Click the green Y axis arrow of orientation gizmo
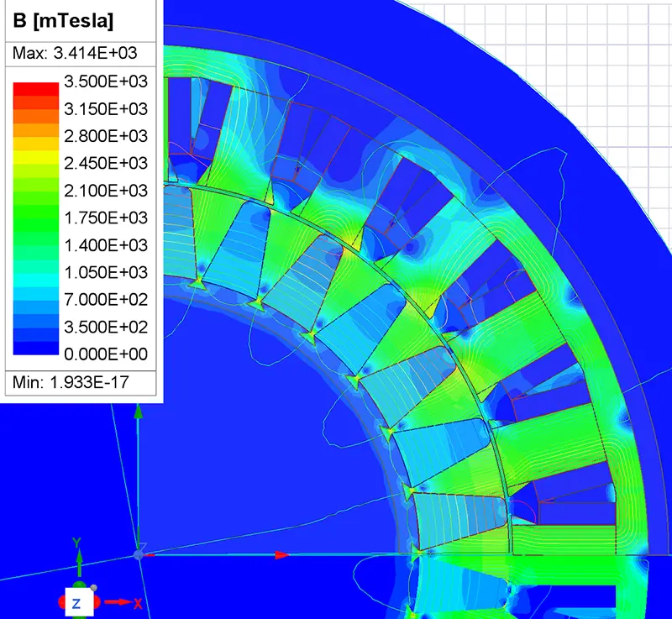672x619 pixels. point(79,564)
